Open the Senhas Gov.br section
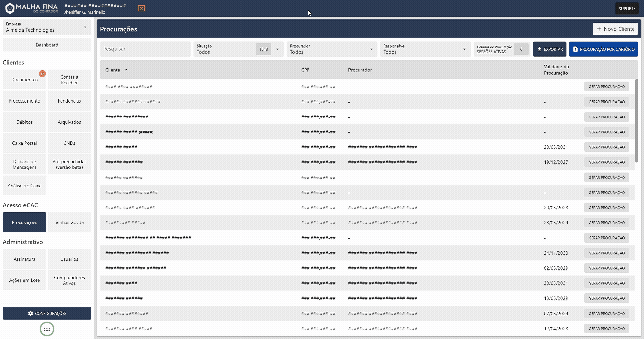 point(69,222)
